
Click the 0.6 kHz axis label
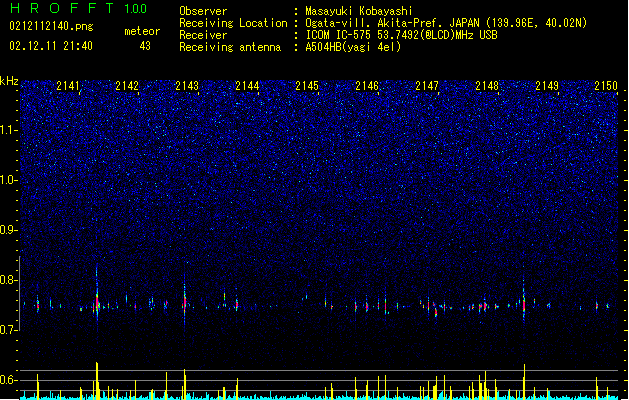(8, 380)
